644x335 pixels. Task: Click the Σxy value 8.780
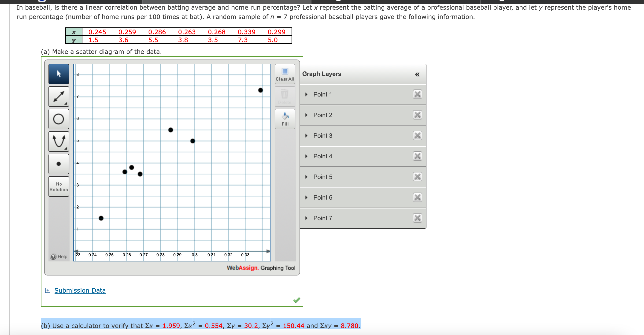click(349, 326)
